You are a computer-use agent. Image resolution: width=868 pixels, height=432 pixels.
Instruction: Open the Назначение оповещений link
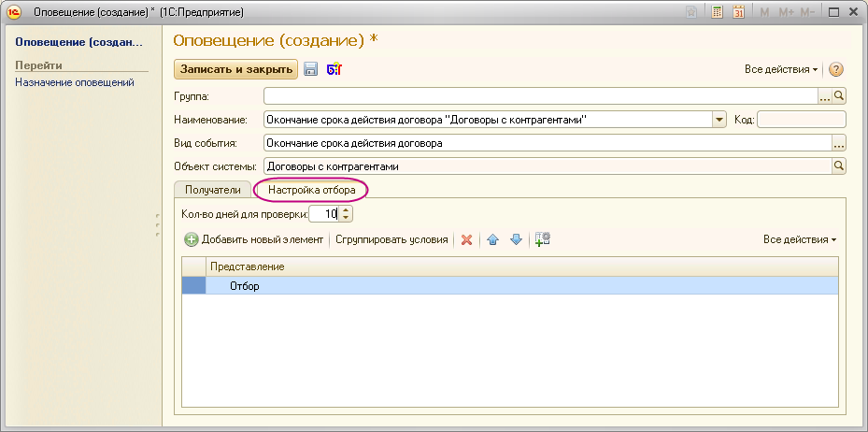pyautogui.click(x=75, y=82)
